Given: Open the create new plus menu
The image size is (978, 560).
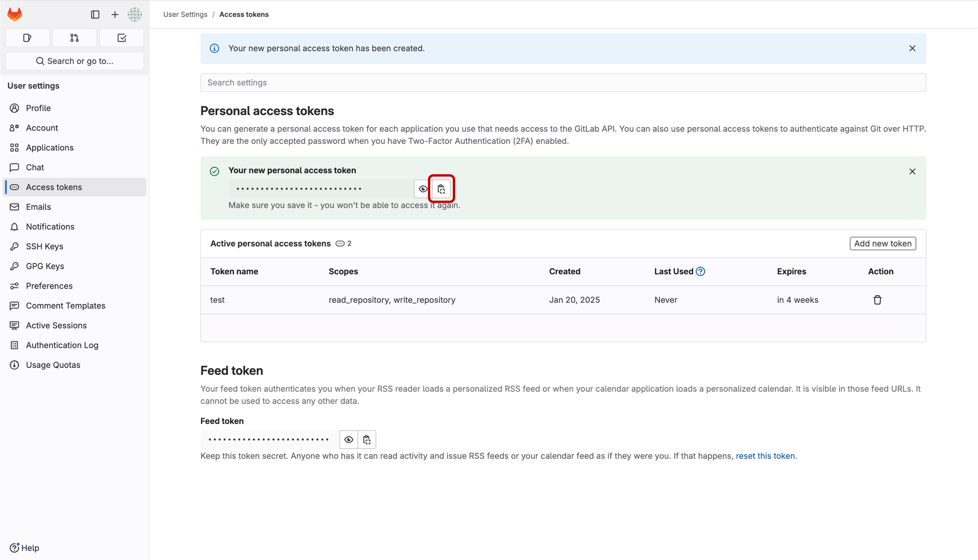Looking at the screenshot, I should 115,14.
